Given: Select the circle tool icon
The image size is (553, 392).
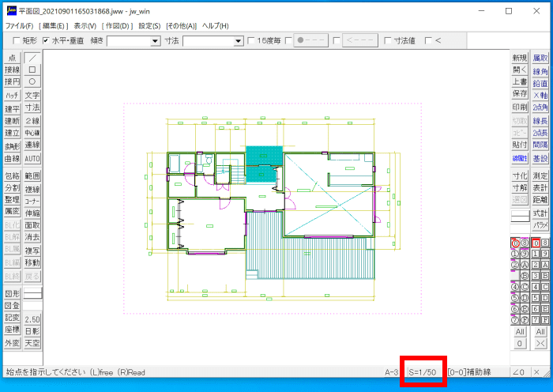Looking at the screenshot, I should click(x=32, y=81).
